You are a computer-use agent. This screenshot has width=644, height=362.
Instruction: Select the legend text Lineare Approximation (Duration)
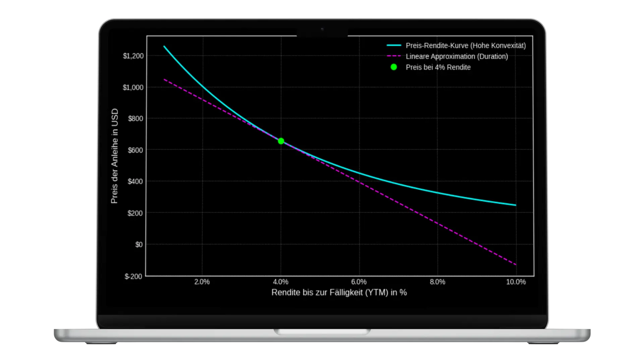pos(457,56)
